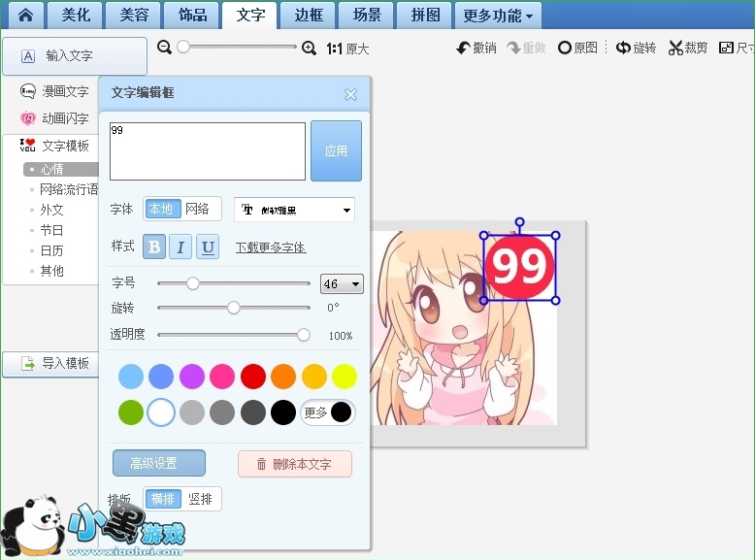The image size is (755, 560).
Task: Open the 边框 tab
Action: tap(309, 15)
